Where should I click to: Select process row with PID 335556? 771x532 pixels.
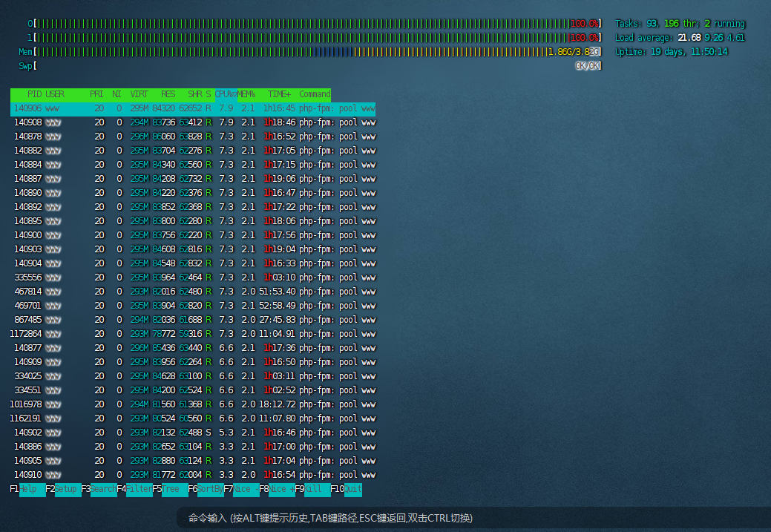tap(193, 278)
